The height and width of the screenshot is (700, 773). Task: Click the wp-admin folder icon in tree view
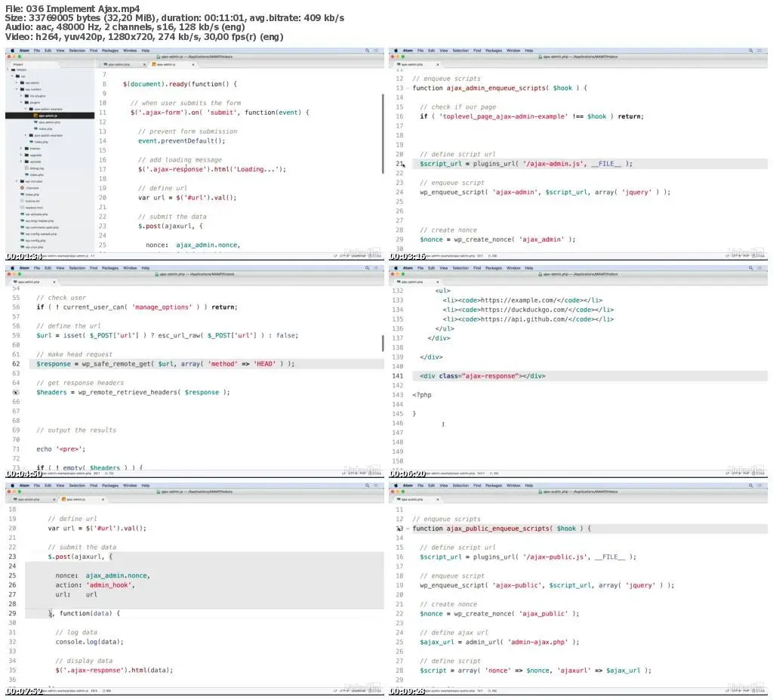[22, 83]
